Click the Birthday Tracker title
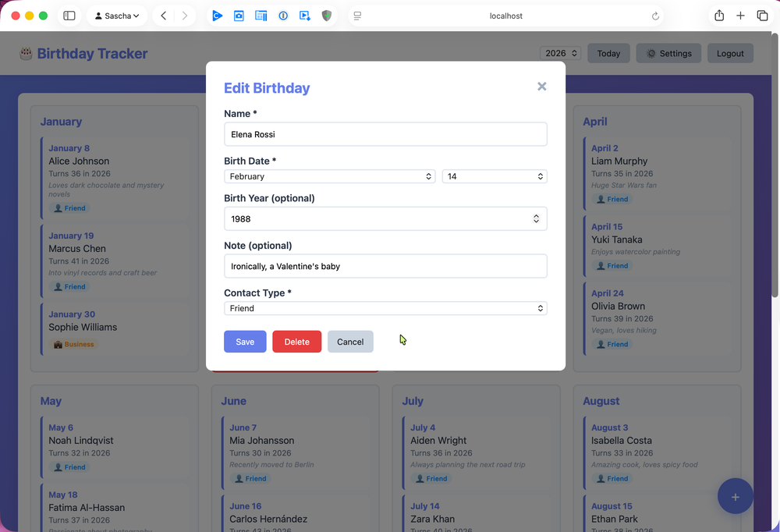The image size is (780, 532). coord(92,53)
